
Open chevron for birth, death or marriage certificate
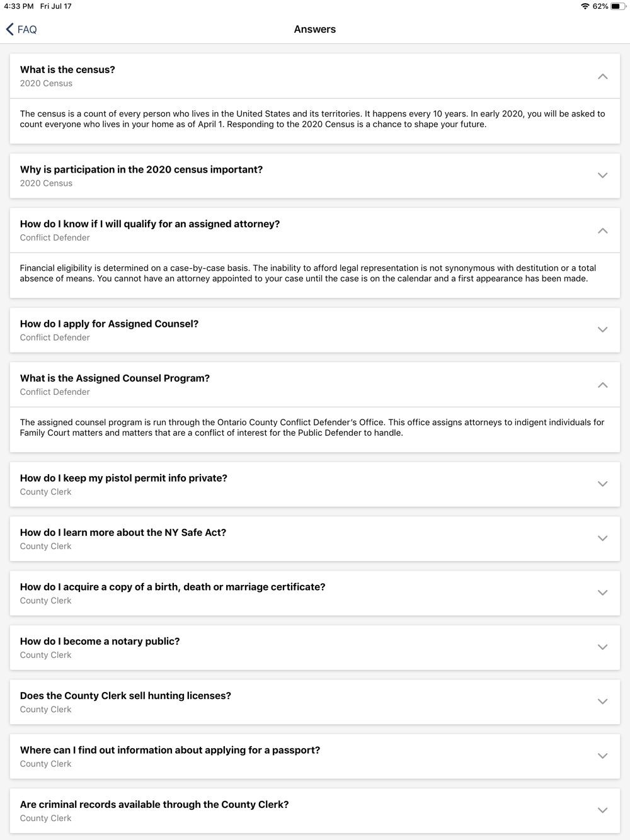point(602,593)
